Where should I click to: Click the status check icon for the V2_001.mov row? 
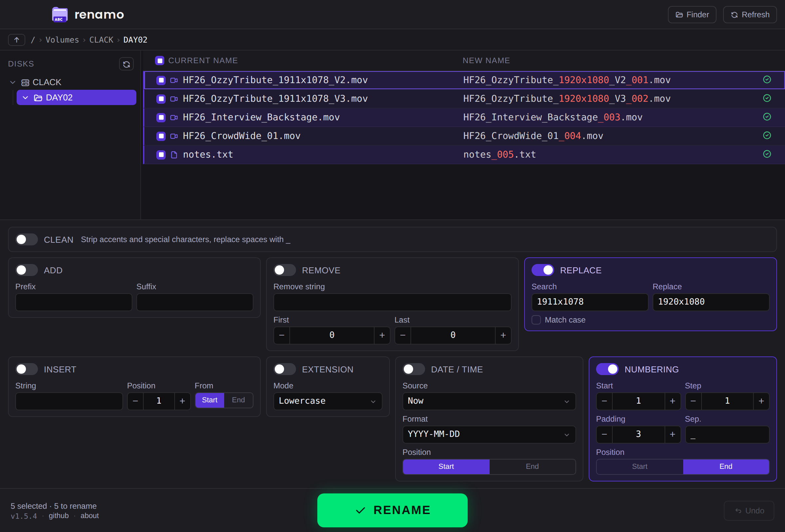767,79
